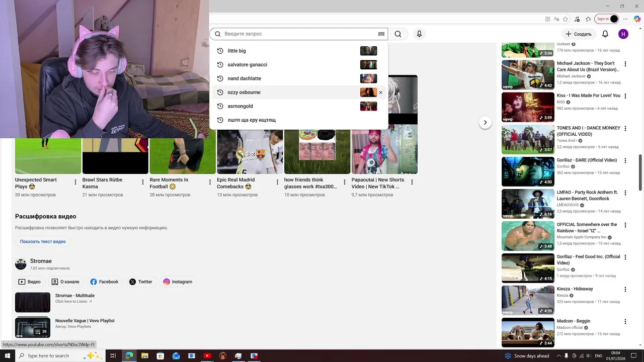Open Stromae's Facebook link
The height and width of the screenshot is (362, 644).
104,282
